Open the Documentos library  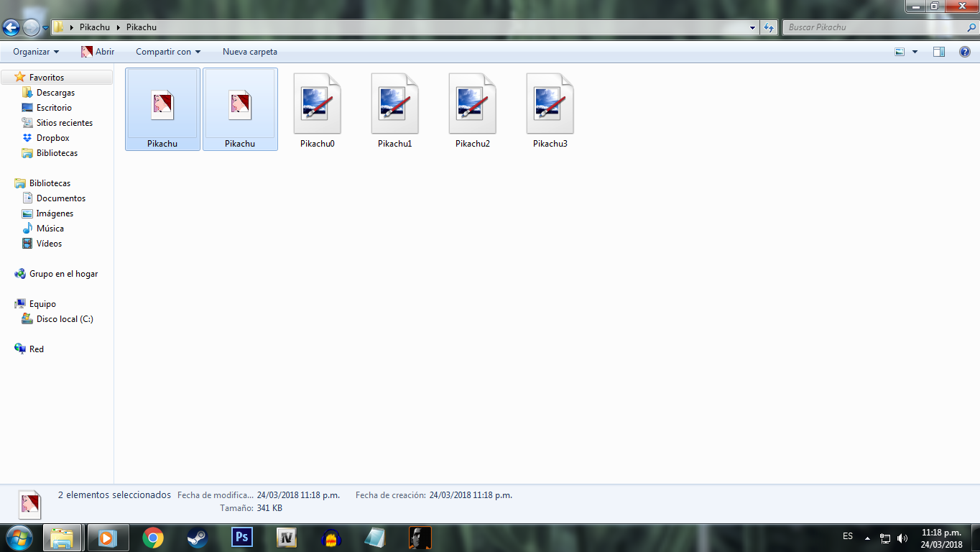click(x=60, y=198)
